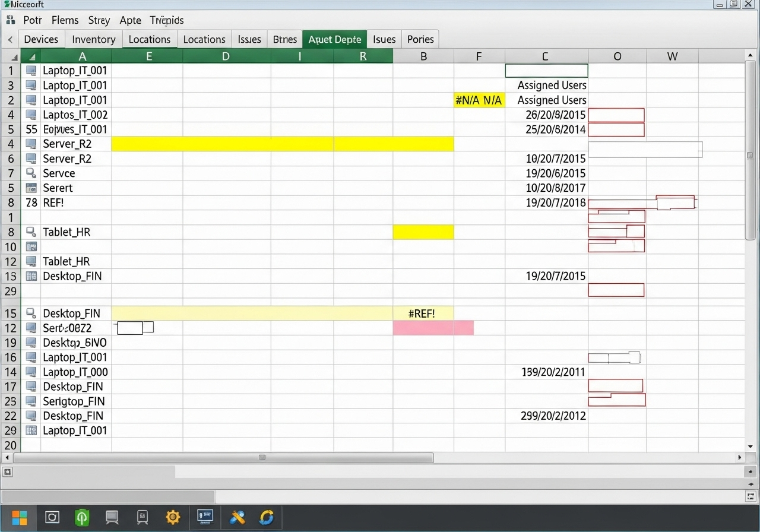Viewport: 760px width, 532px height.
Task: Click the sync arrows icon on taskbar
Action: click(x=267, y=517)
